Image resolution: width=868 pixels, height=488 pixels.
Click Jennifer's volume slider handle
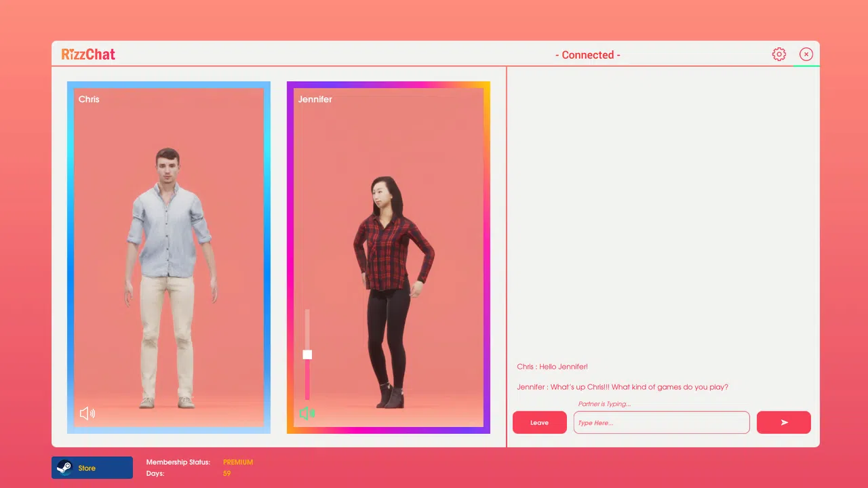coord(307,354)
